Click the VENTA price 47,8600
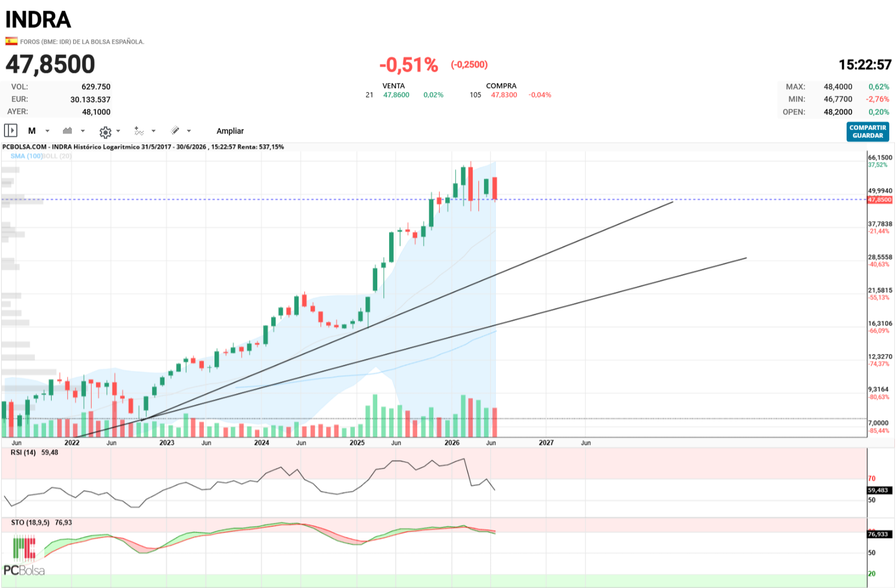 coord(396,95)
